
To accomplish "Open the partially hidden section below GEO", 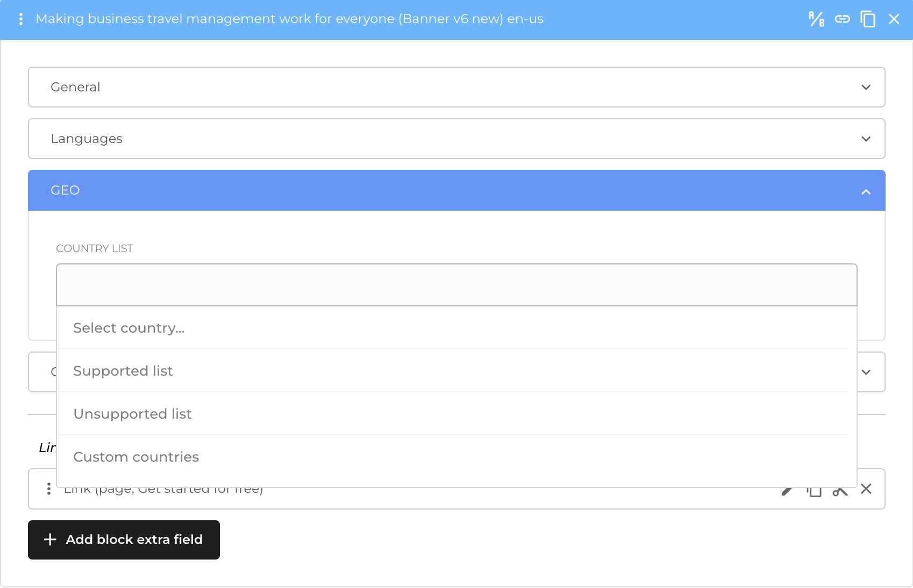I will coord(866,371).
